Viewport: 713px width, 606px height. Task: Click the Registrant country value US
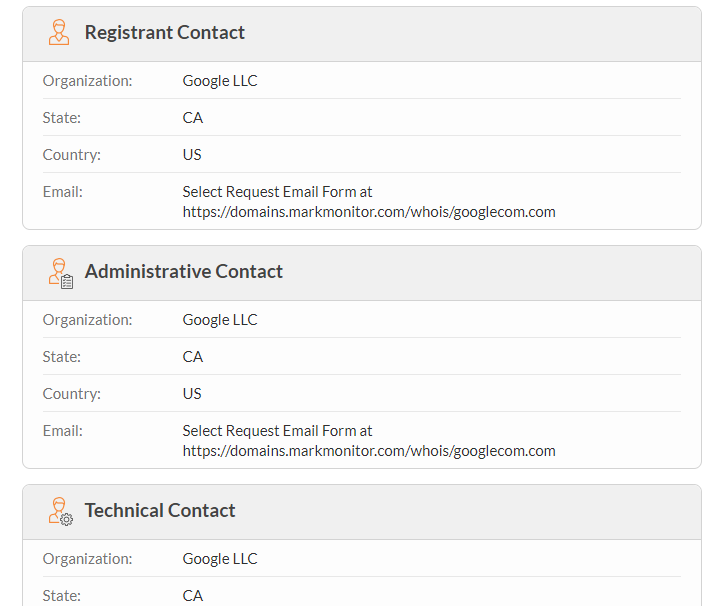coord(192,155)
